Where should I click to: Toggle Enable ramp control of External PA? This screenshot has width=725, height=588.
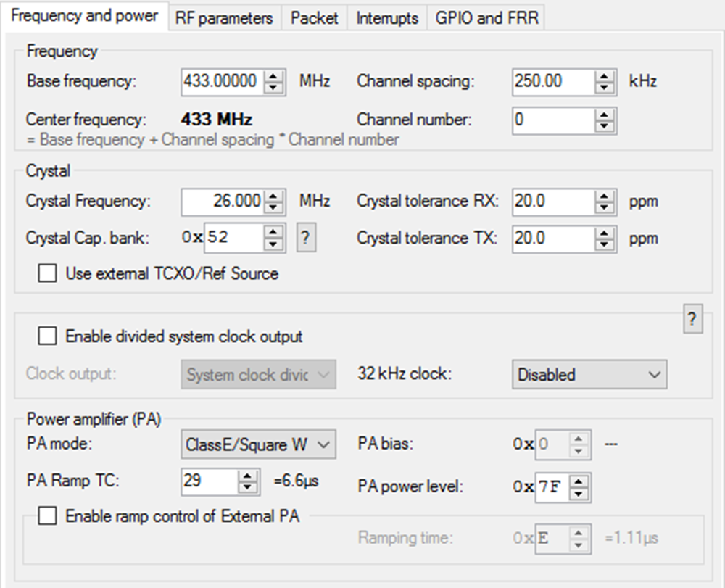coord(47,516)
